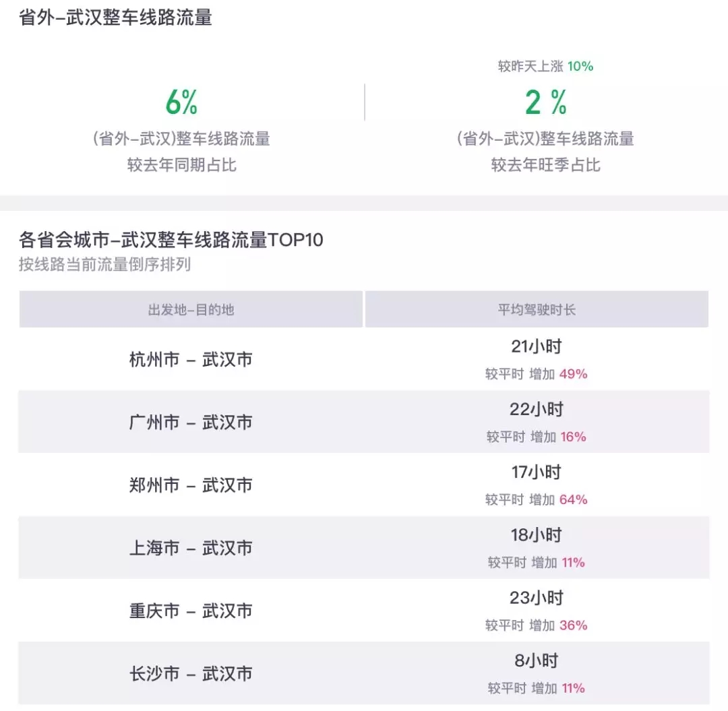Open the 杭州市 – 武汉市 route row
Image resolution: width=728 pixels, height=711 pixels.
191,360
